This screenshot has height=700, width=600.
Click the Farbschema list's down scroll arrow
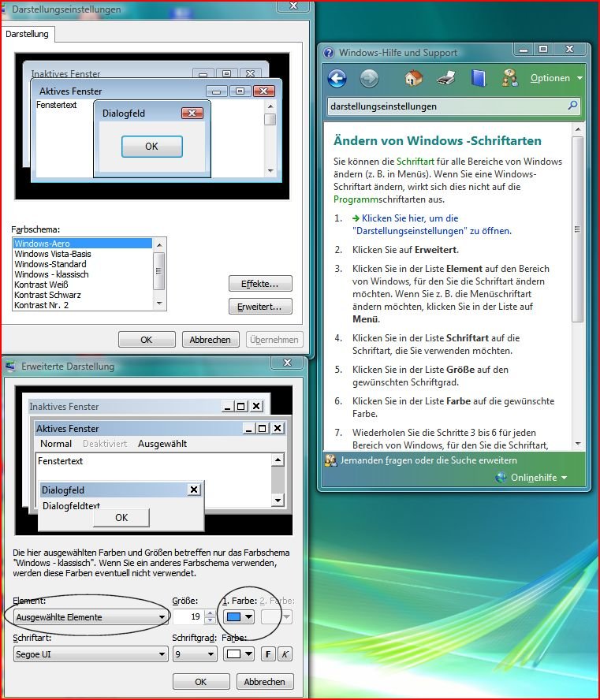pyautogui.click(x=159, y=303)
